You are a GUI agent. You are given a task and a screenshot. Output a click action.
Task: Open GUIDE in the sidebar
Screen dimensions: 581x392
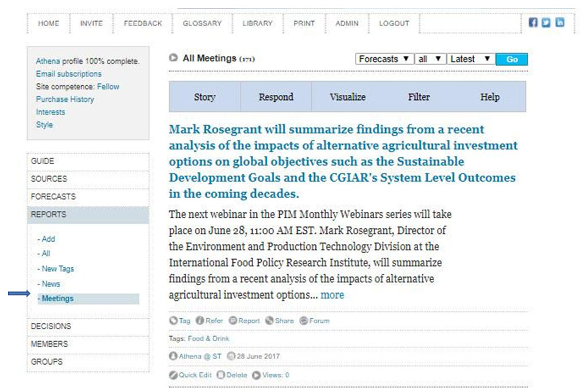click(88, 161)
